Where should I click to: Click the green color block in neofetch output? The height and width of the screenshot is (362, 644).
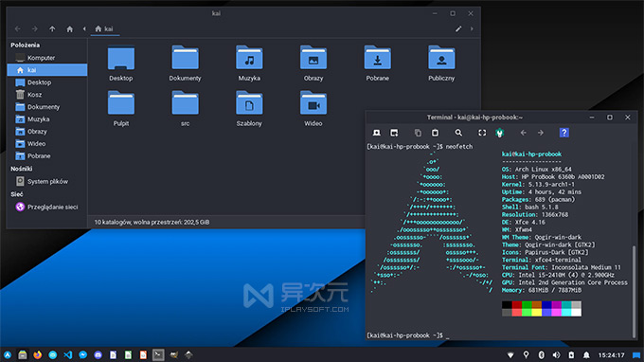(527, 305)
